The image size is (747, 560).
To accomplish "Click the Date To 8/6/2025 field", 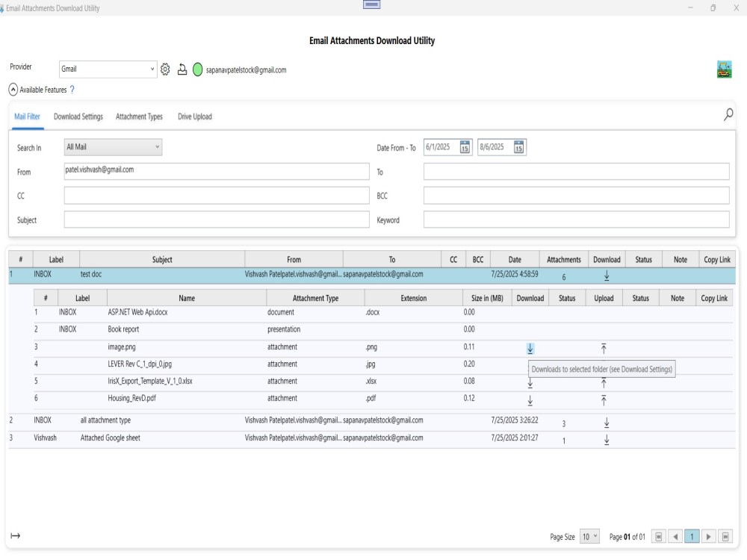I will tap(502, 147).
